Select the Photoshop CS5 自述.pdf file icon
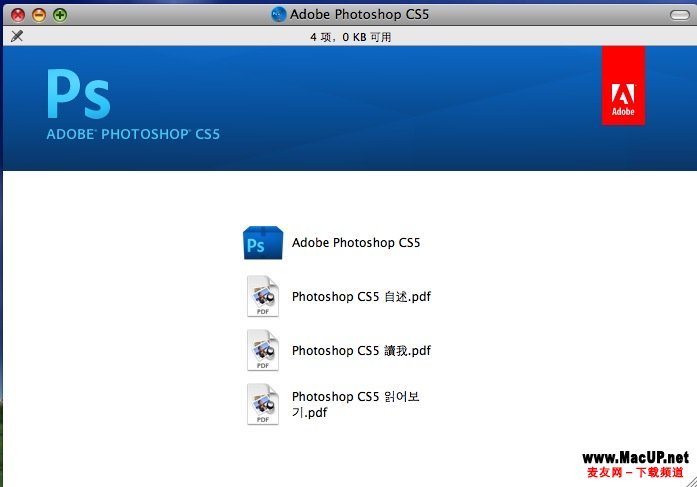Screen dimensions: 697x487 (x=263, y=296)
